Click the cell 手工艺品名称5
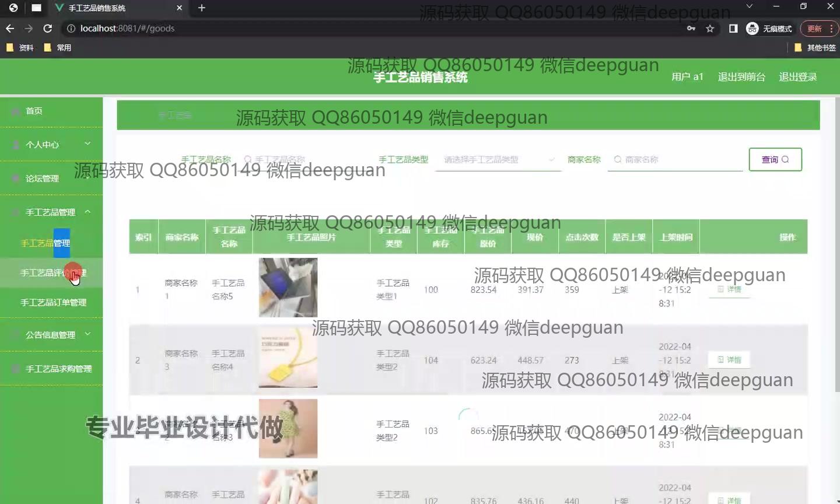840x504 pixels. coord(228,289)
